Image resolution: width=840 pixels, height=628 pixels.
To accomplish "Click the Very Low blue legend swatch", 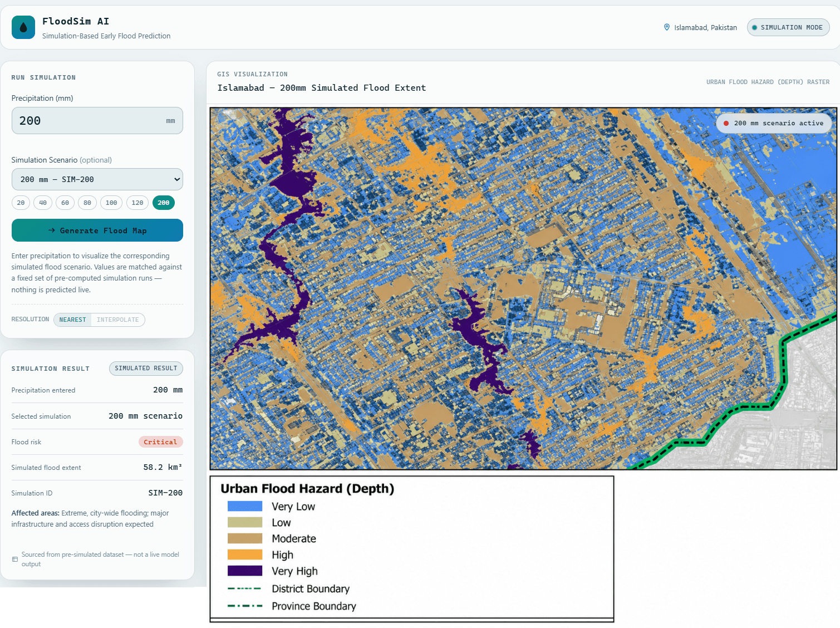I will coord(245,506).
